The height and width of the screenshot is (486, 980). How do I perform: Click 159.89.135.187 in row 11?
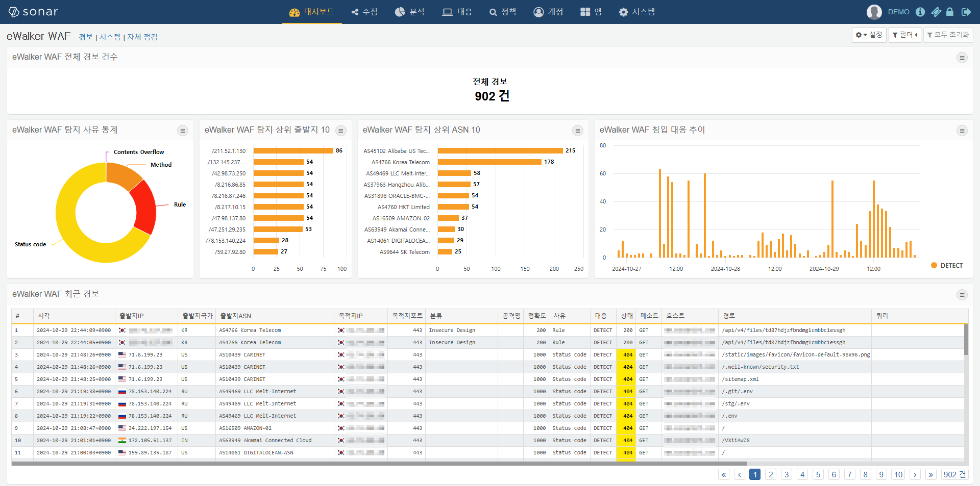150,452
